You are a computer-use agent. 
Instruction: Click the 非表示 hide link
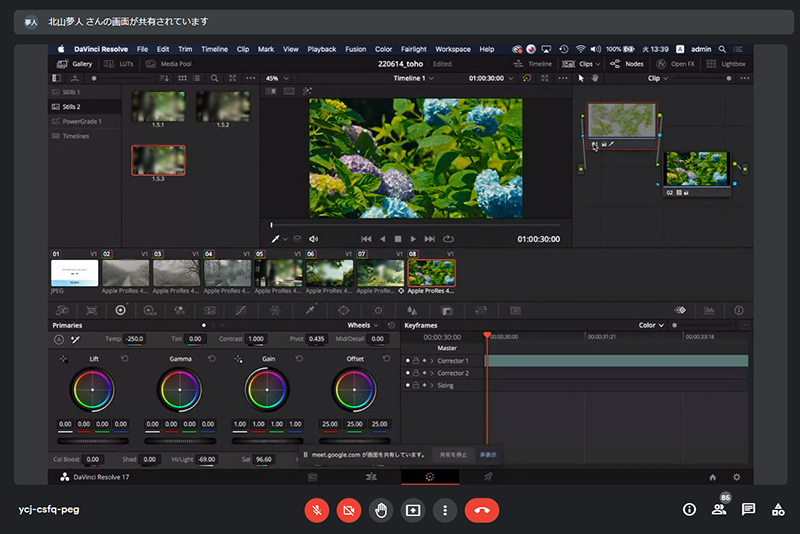[488, 454]
